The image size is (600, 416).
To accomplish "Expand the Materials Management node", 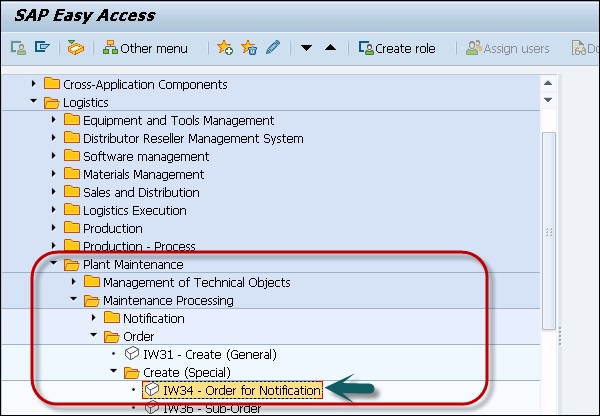I will click(x=55, y=175).
